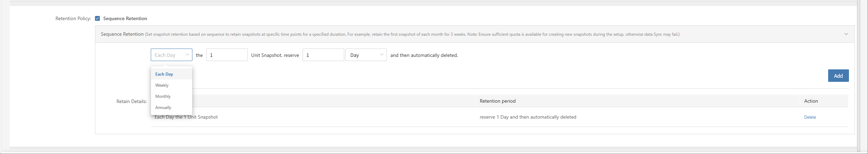This screenshot has width=868, height=154.
Task: Open the Day unit dropdown
Action: tap(366, 55)
